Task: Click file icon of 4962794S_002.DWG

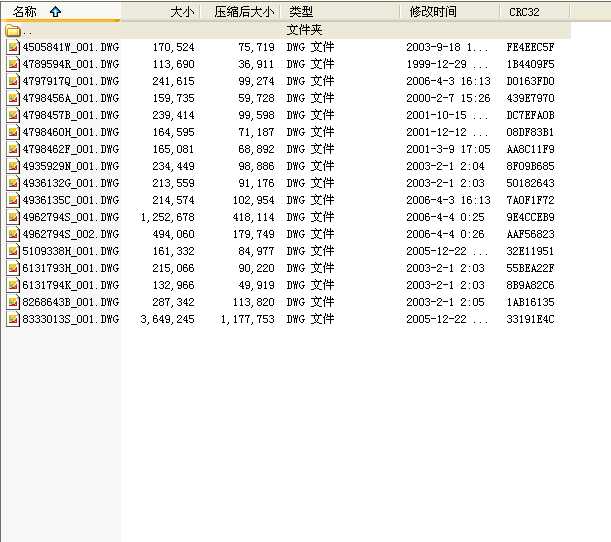Action: (x=13, y=235)
